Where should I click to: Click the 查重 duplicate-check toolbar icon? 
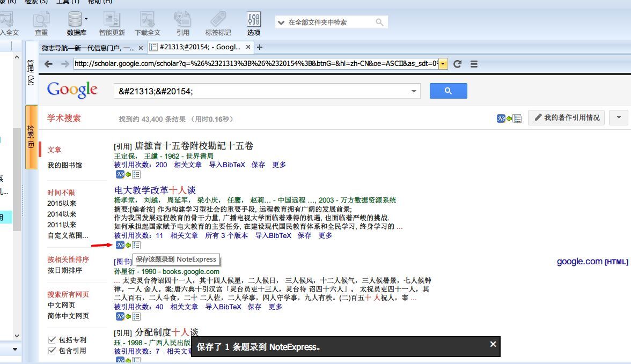click(41, 24)
